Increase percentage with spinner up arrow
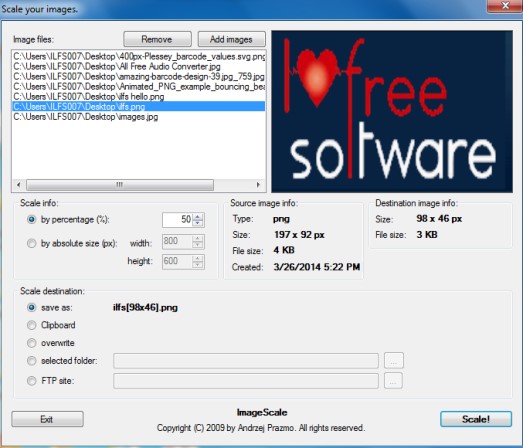 pos(198,216)
